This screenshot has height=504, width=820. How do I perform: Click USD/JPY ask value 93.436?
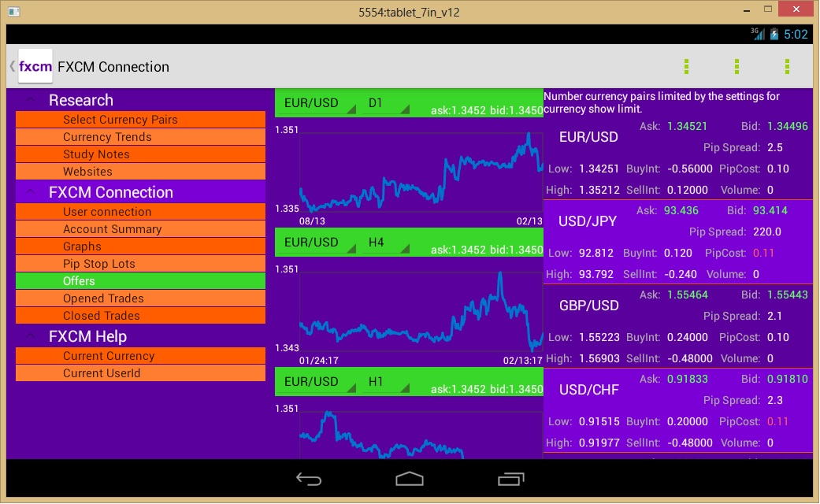(x=681, y=210)
